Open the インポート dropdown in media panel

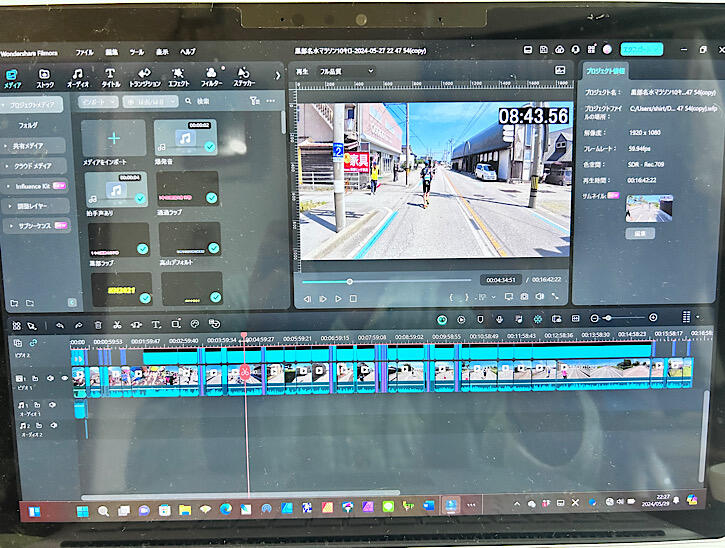point(100,101)
